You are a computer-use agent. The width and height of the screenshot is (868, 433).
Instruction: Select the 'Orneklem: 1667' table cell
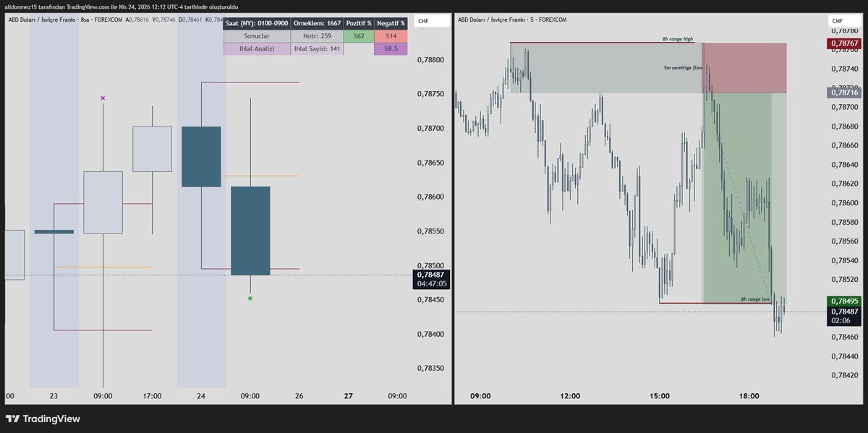[x=317, y=23]
